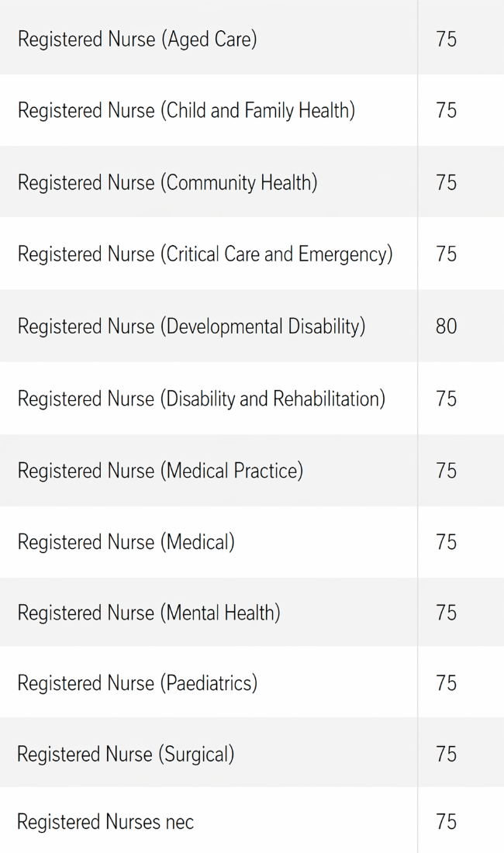Click Registered Nurse (Paediatrics) row
Image resolution: width=504 pixels, height=853 pixels.
tap(252, 682)
